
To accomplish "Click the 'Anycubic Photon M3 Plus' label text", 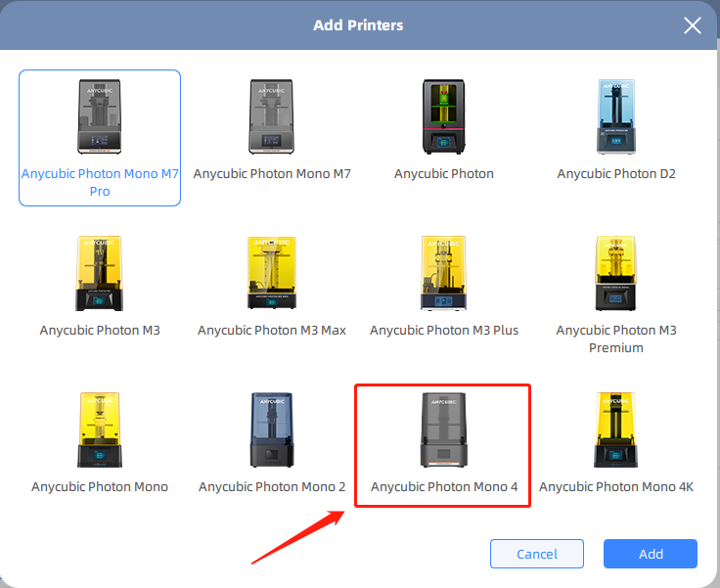I will [444, 331].
